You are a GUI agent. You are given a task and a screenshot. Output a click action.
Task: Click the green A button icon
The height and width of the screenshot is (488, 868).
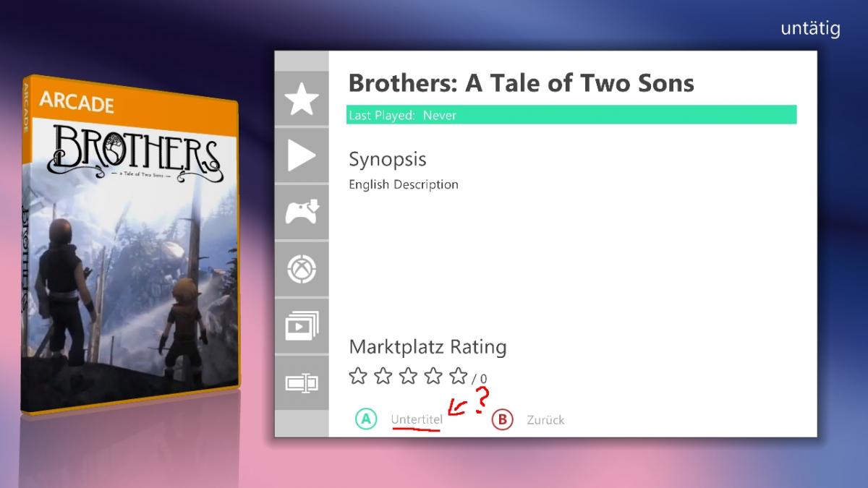click(366, 419)
